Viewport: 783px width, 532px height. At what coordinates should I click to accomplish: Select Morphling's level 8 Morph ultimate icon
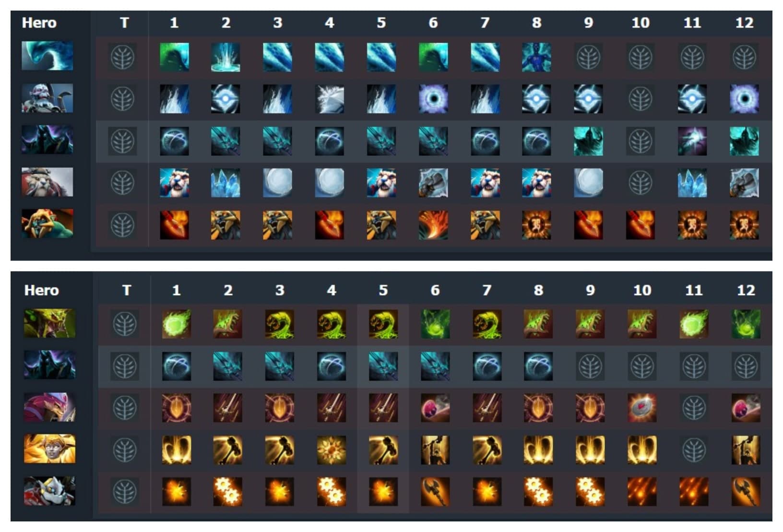[536, 57]
